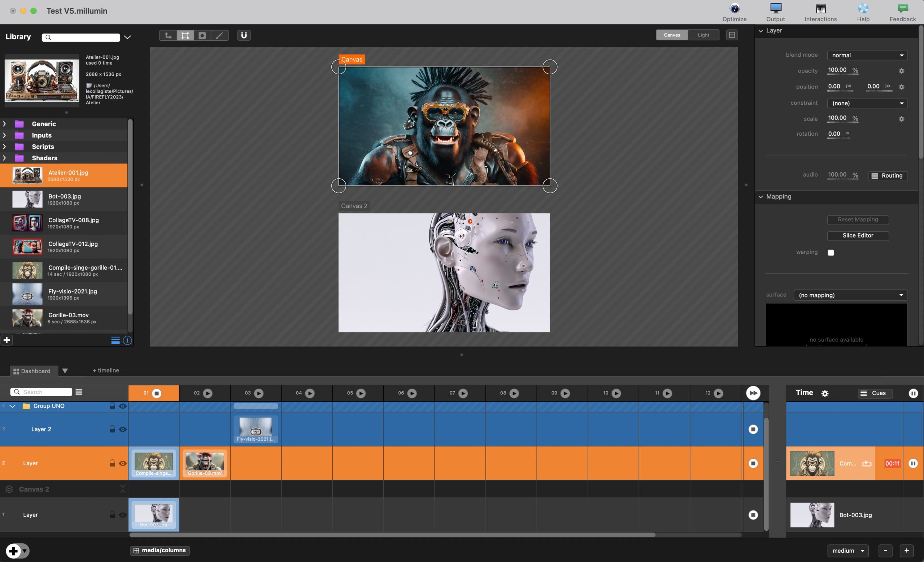This screenshot has width=924, height=562.
Task: Open opacity settings gear in Layer panel
Action: (x=901, y=71)
